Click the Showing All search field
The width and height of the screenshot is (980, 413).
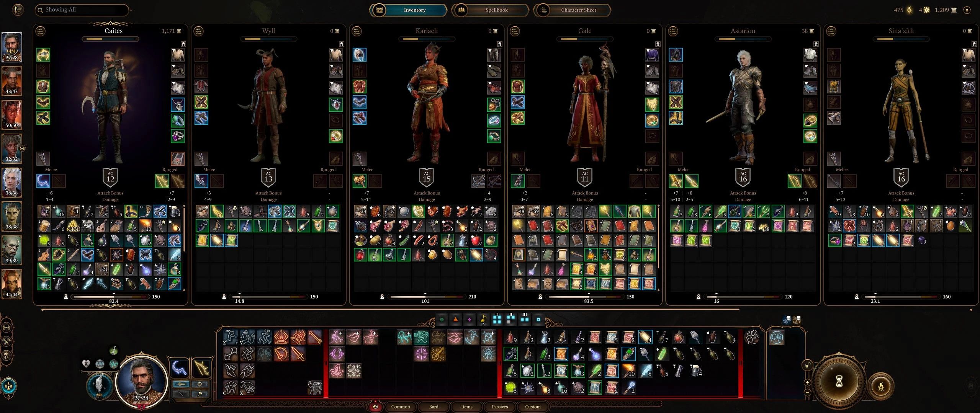click(82, 10)
